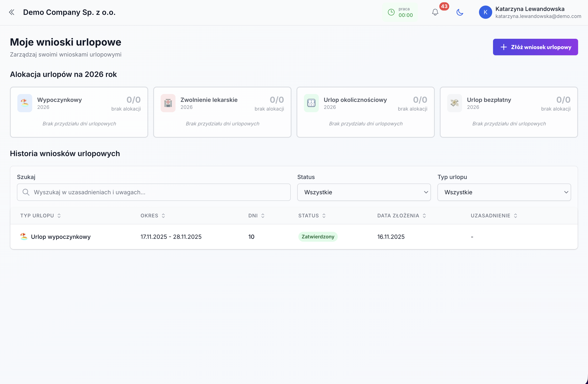This screenshot has height=384, width=588.
Task: Open the Typ urlopu filter dropdown
Action: click(x=504, y=192)
